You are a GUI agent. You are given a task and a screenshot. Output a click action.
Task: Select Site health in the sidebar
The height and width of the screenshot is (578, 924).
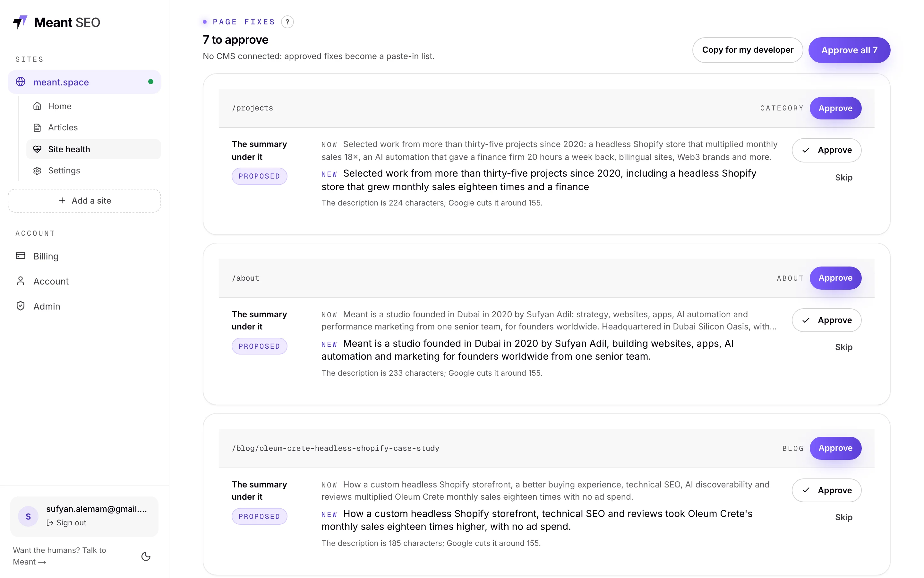click(94, 149)
